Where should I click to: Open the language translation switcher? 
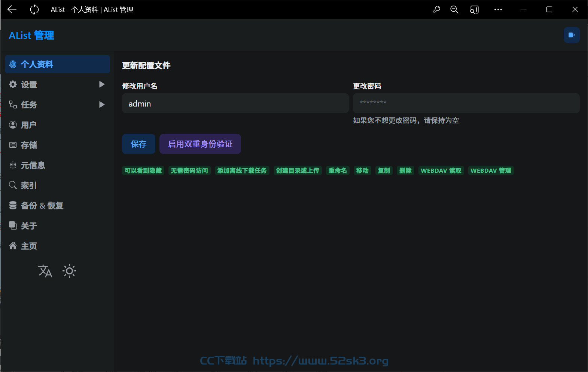[45, 271]
